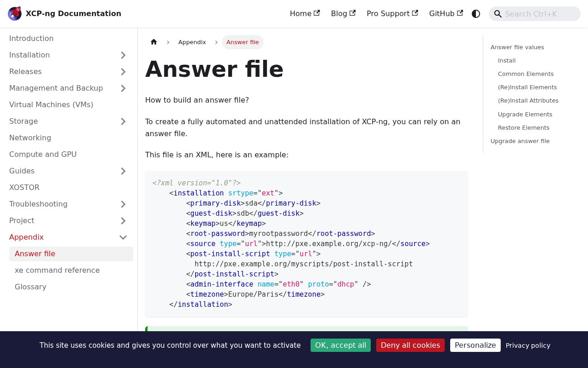The image size is (588, 368).
Task: Toggle dark mode theme
Action: (475, 13)
